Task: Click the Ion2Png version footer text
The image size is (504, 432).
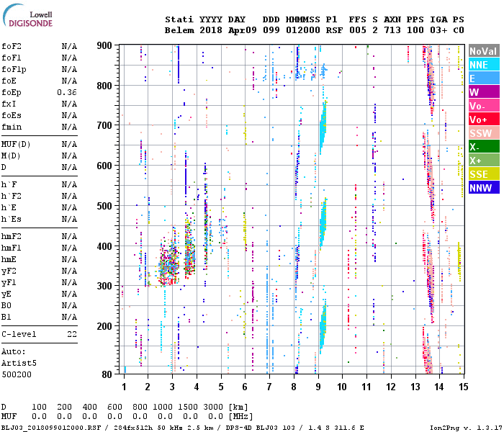Action: click(466, 428)
